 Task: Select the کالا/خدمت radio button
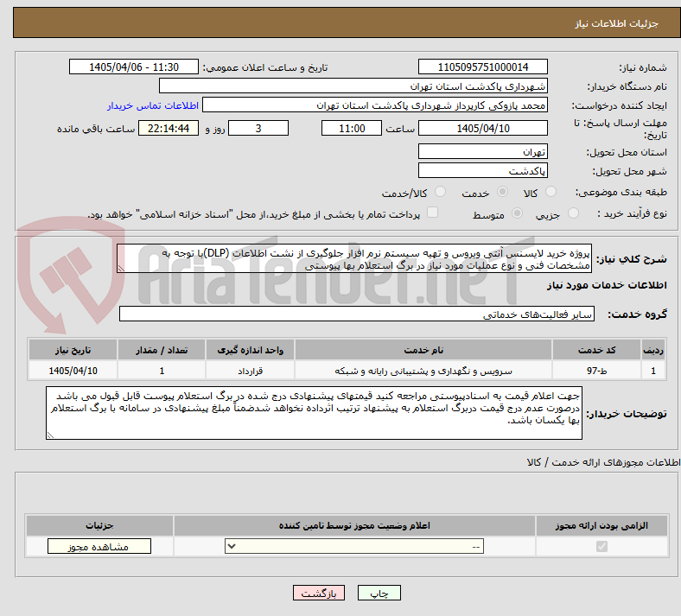coord(441,192)
